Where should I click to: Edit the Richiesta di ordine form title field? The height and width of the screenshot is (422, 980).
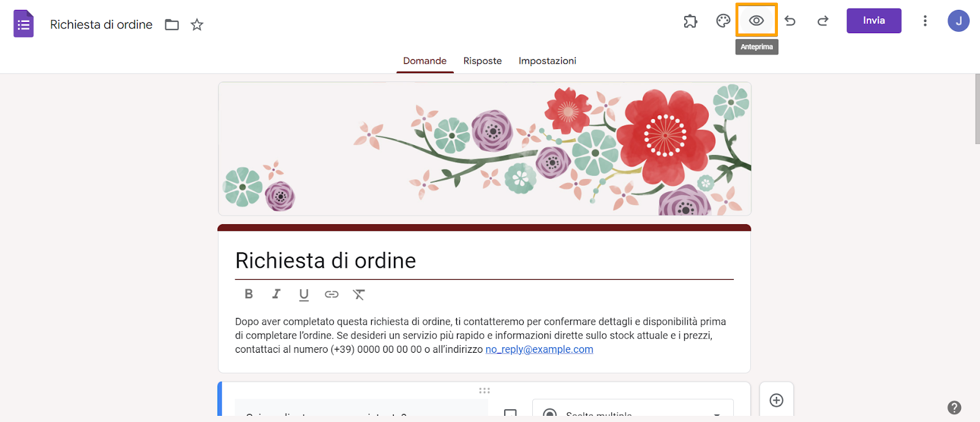coord(484,261)
